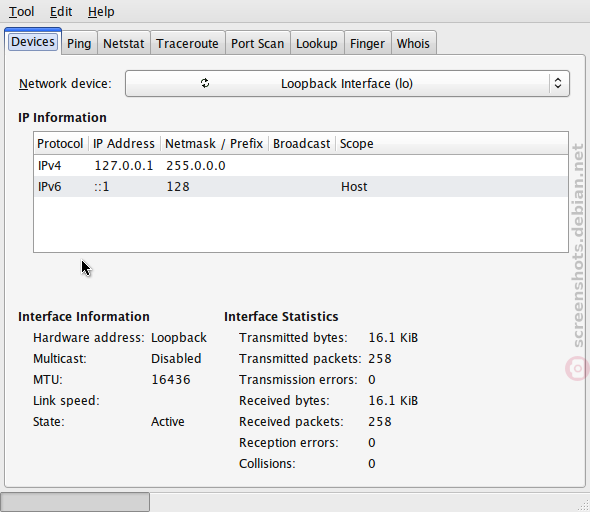
Task: Switch to the Port Scan tab
Action: pos(257,43)
